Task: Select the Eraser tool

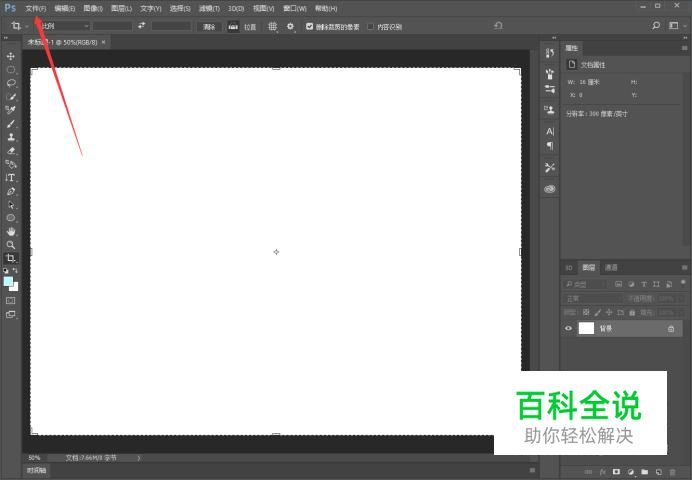Action: point(11,150)
